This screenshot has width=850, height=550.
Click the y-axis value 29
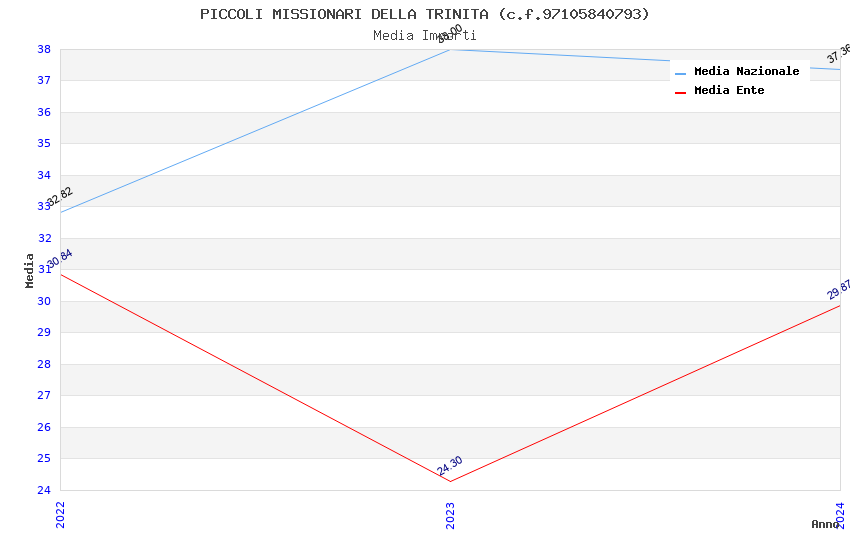coord(44,333)
